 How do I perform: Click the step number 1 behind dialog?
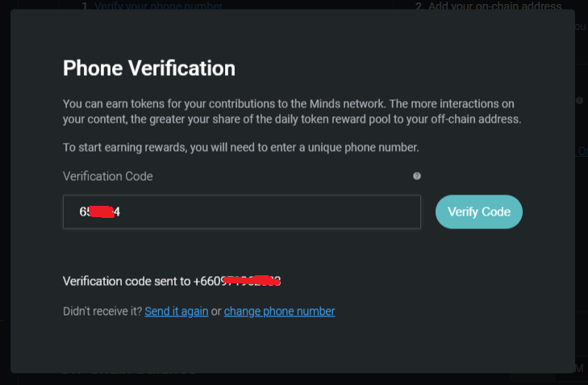[x=84, y=6]
